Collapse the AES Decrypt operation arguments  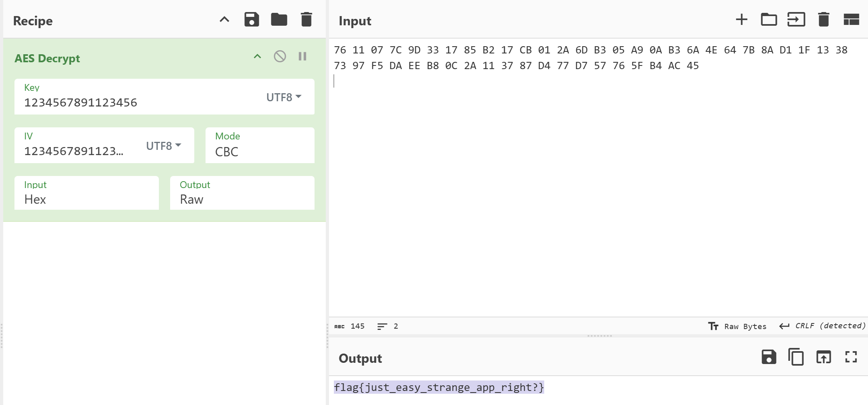pos(257,56)
